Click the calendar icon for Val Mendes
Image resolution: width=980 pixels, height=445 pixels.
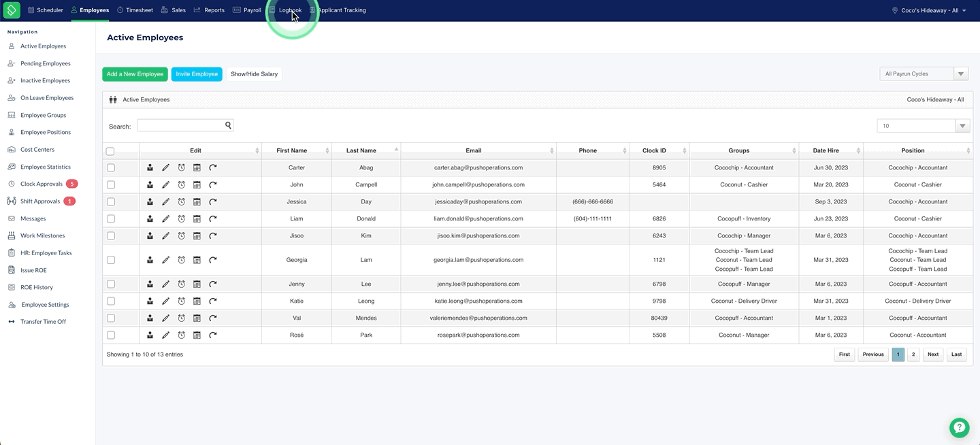point(197,318)
